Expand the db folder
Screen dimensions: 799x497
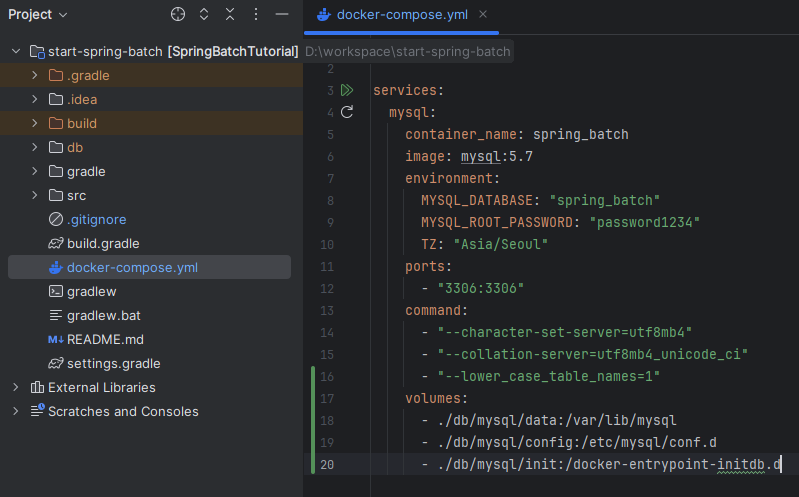[x=35, y=147]
